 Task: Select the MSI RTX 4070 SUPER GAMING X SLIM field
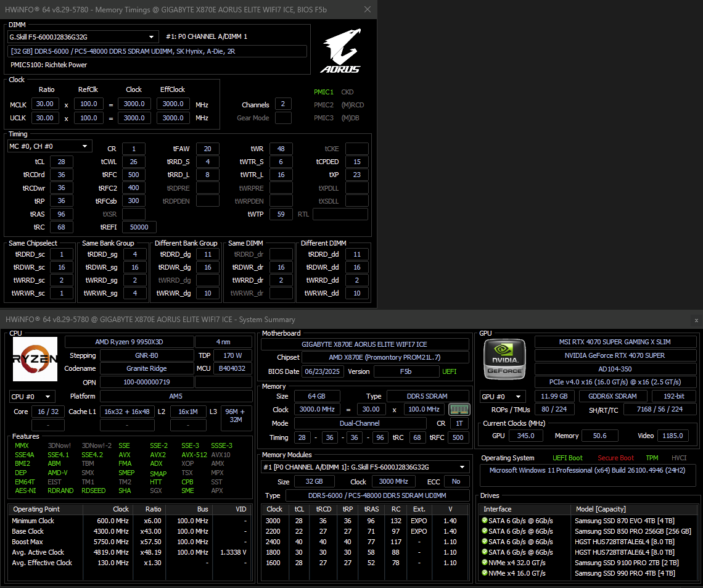[x=615, y=342]
